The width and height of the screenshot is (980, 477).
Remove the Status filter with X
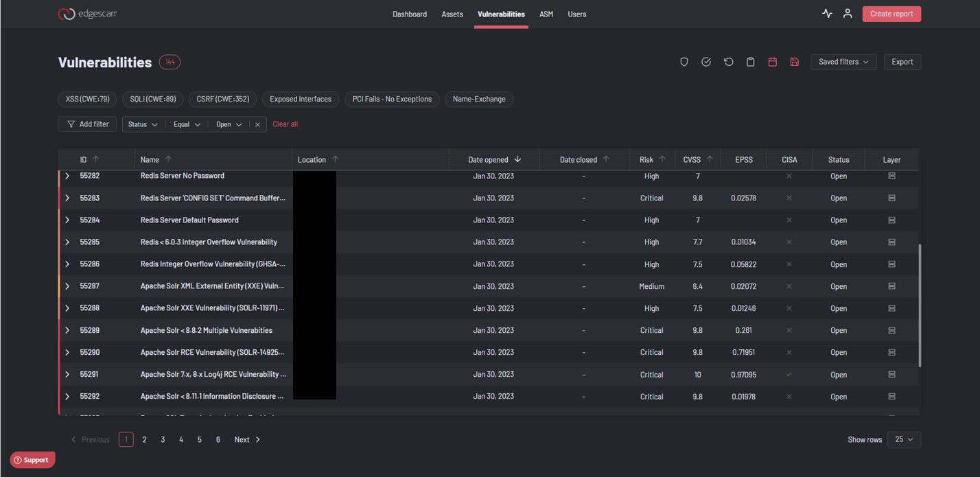point(257,124)
